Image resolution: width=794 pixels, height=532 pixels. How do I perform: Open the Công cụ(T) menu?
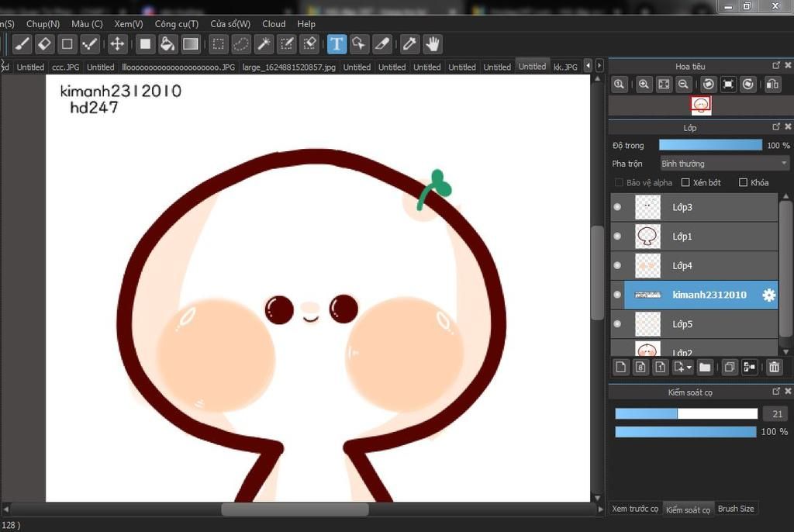[177, 24]
